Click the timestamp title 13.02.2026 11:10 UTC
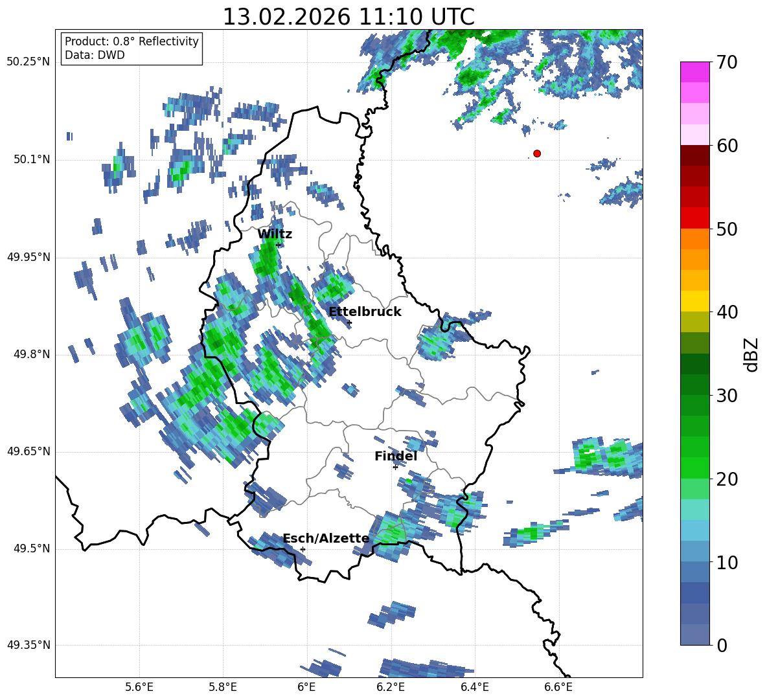767x700 pixels. tap(349, 17)
